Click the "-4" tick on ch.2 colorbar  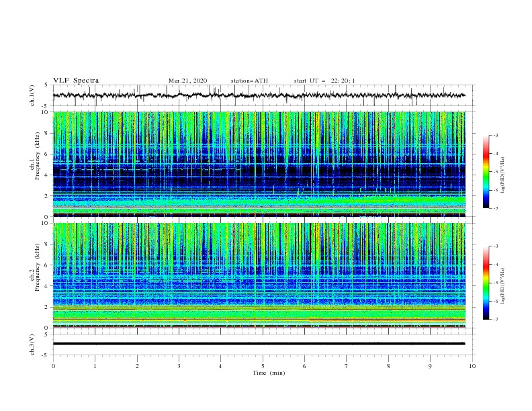click(x=495, y=265)
